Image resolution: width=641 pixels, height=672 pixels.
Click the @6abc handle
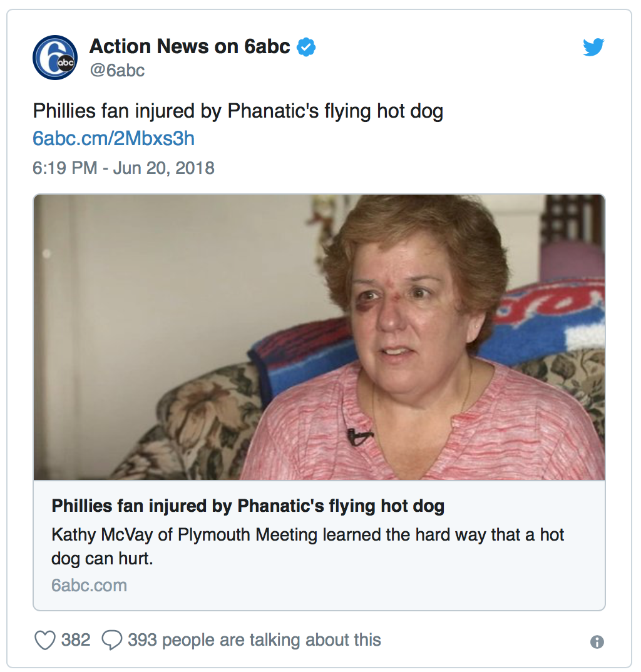[117, 70]
